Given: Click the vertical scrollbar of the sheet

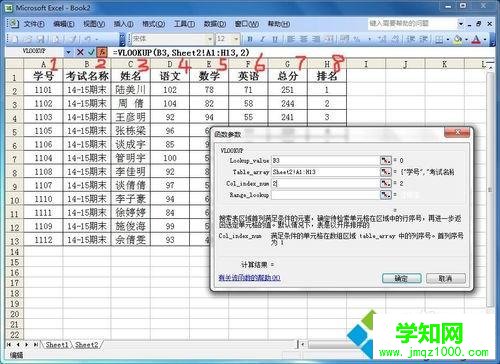Looking at the screenshot, I should coord(490,190).
